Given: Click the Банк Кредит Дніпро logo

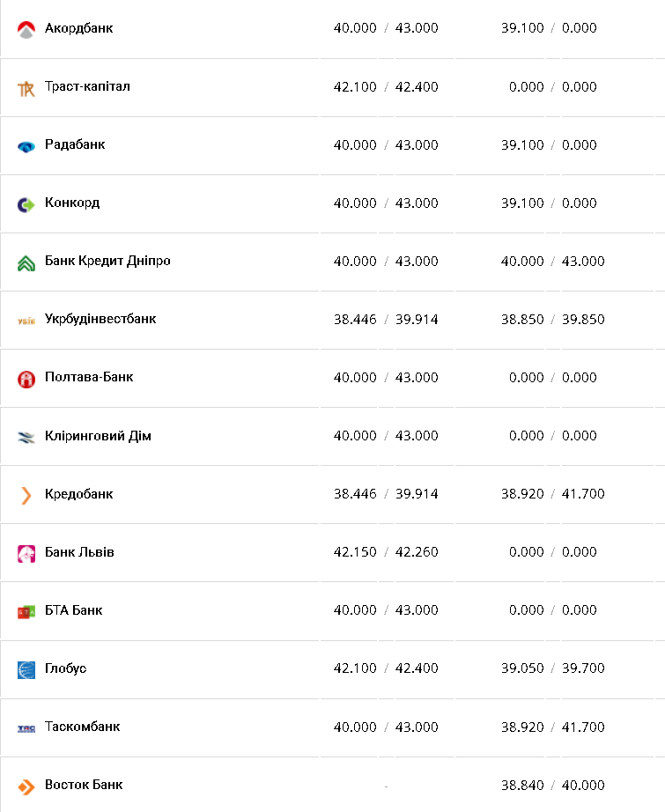Looking at the screenshot, I should coord(26,262).
